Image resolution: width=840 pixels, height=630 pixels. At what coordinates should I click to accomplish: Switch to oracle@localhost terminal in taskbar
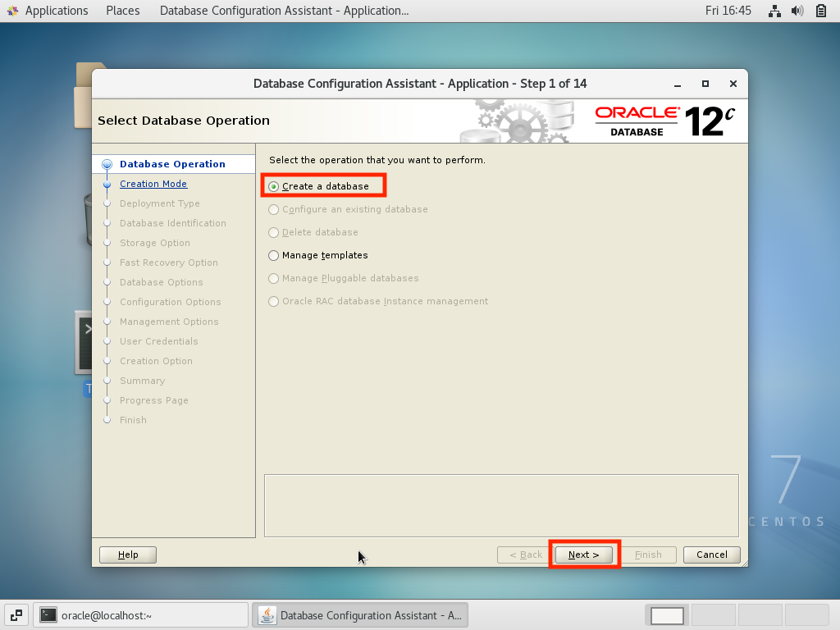tap(141, 615)
